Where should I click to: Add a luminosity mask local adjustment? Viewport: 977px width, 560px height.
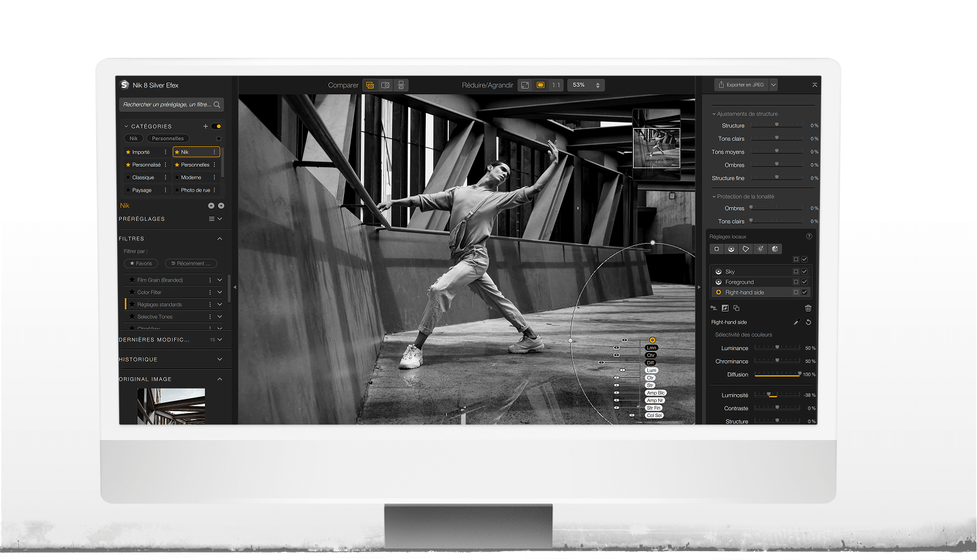coord(761,249)
